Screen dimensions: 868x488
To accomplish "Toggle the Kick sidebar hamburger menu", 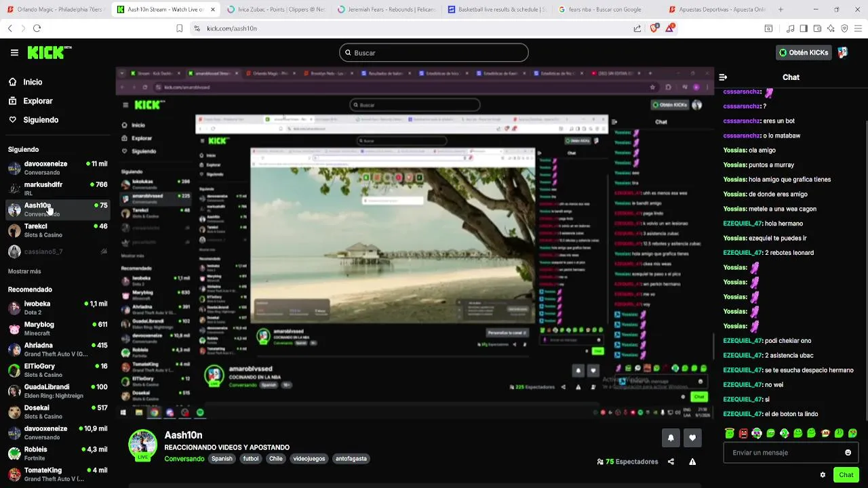I will [14, 52].
